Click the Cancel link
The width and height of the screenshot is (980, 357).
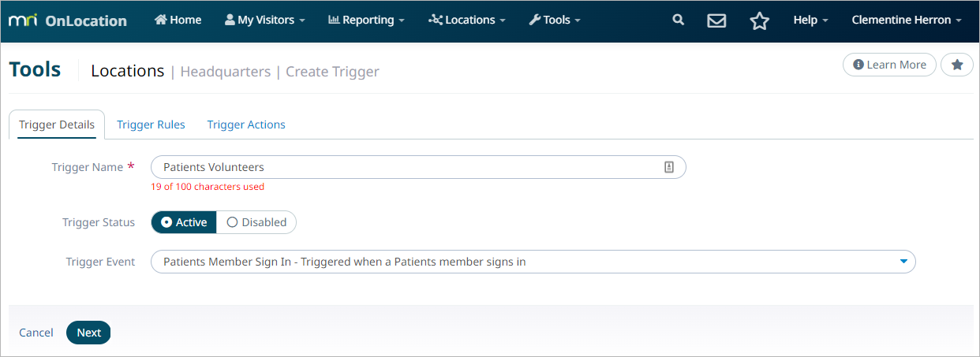click(36, 333)
